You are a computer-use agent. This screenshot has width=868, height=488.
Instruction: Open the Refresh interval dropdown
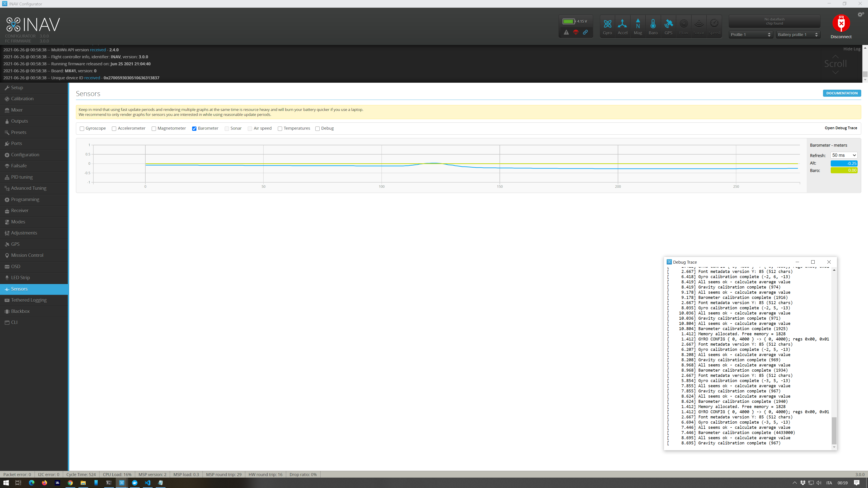[844, 155]
